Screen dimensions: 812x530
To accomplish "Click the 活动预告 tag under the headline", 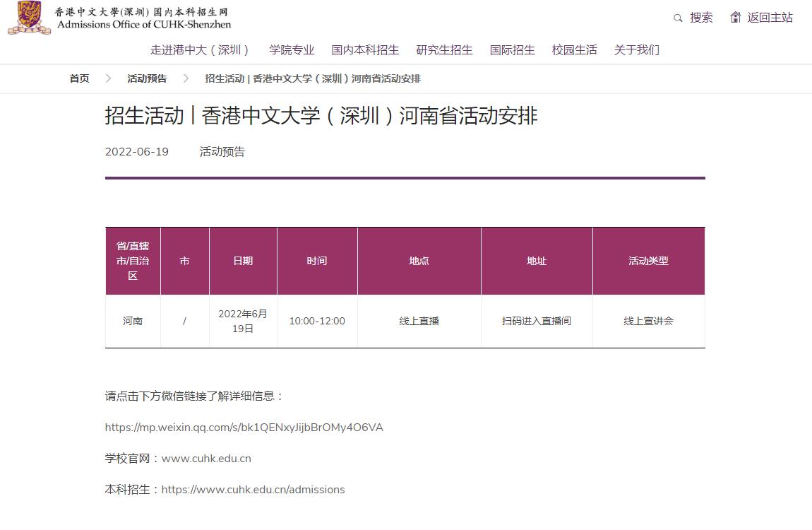I will tap(222, 152).
